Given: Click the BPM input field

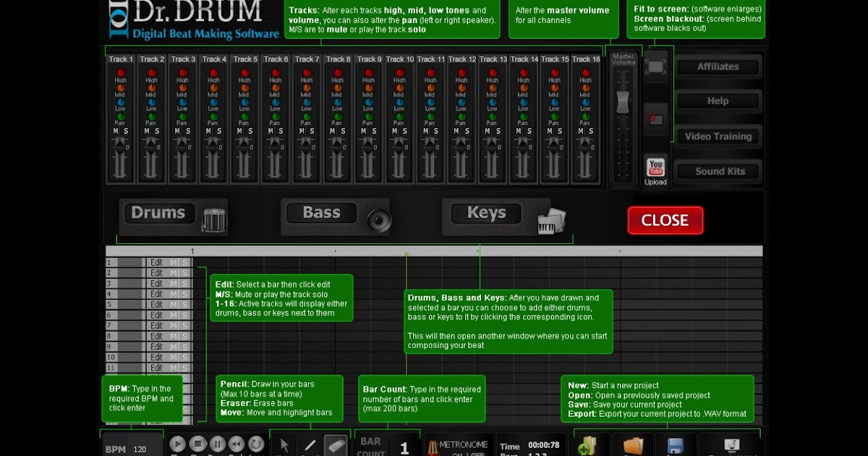Looking at the screenshot, I should (x=141, y=448).
